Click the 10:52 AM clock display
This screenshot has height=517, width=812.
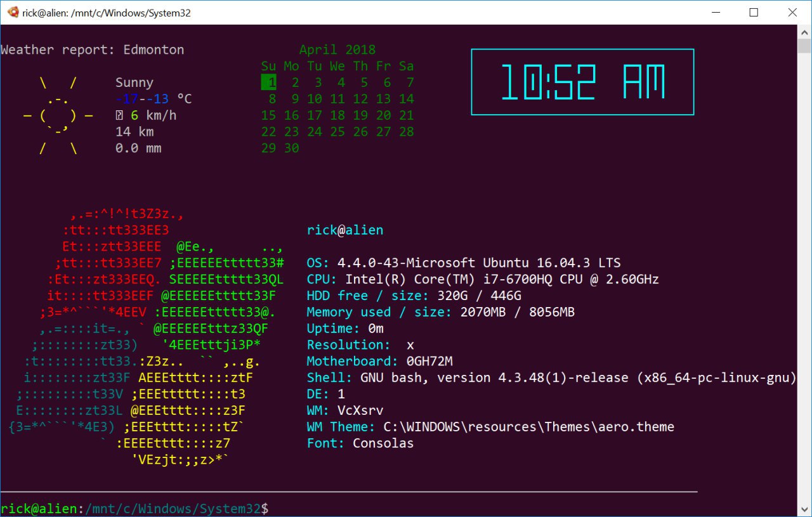coord(582,82)
